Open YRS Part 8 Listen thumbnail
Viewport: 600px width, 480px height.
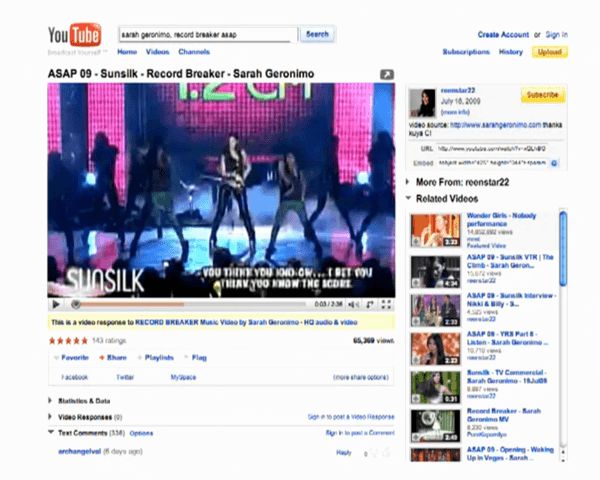coord(435,349)
